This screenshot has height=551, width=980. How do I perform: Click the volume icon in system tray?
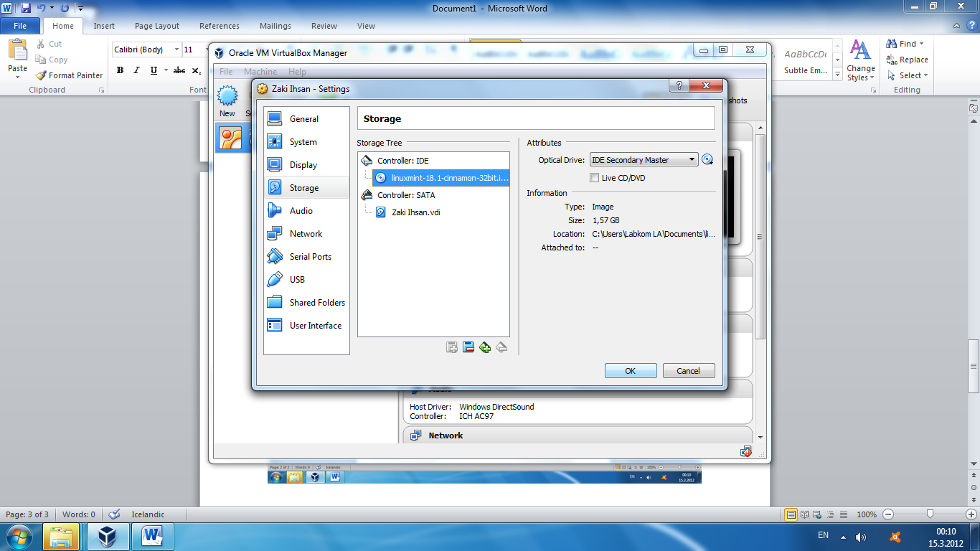tap(861, 537)
